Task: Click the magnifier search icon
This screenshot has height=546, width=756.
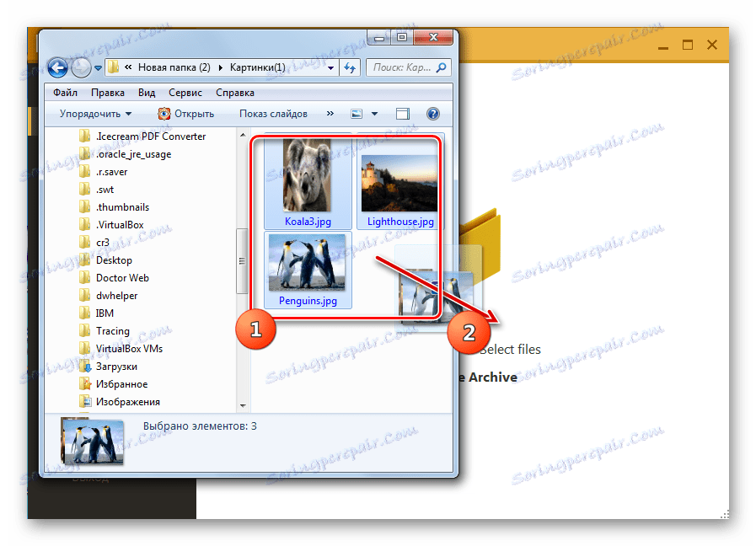Action: pyautogui.click(x=441, y=67)
